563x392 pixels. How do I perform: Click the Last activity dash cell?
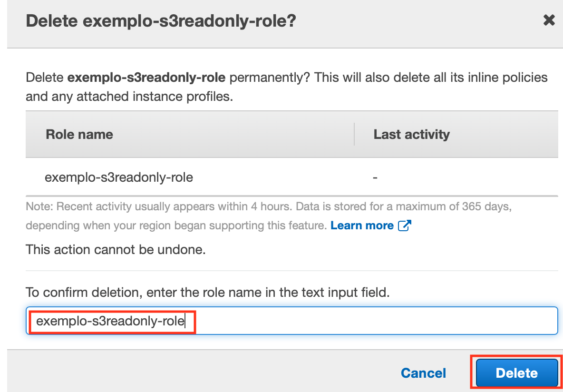375,177
